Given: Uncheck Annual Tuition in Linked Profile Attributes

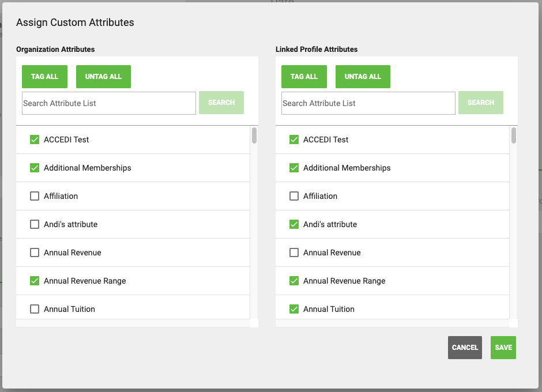Looking at the screenshot, I should pyautogui.click(x=294, y=309).
